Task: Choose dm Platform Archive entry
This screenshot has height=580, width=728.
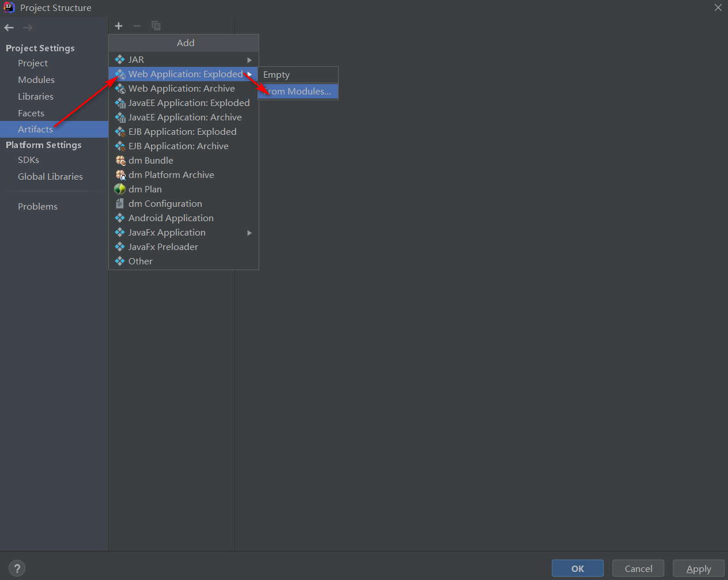Action: (184, 175)
